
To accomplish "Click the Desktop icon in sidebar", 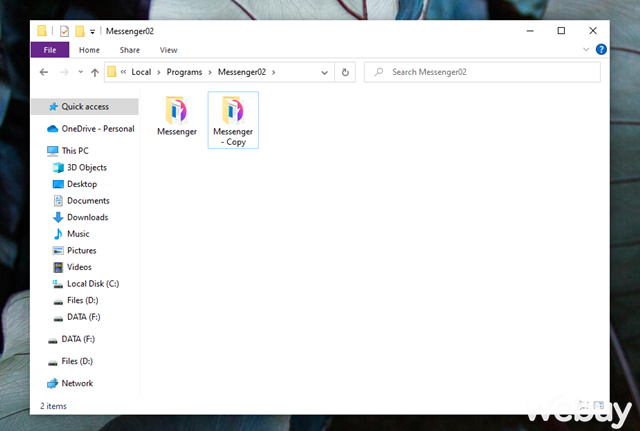I will [58, 184].
